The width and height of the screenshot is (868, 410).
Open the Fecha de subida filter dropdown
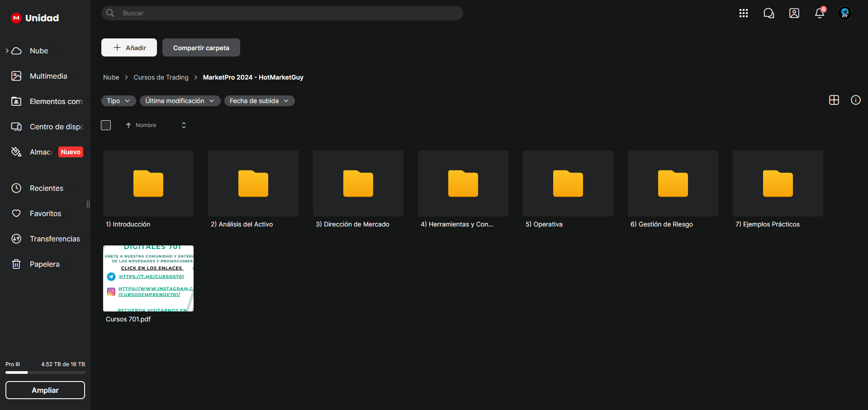click(x=259, y=101)
